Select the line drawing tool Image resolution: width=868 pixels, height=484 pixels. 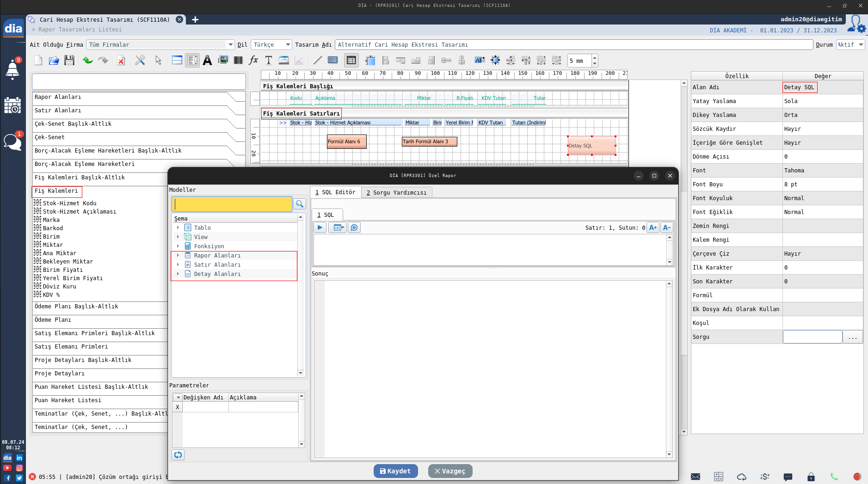[317, 60]
